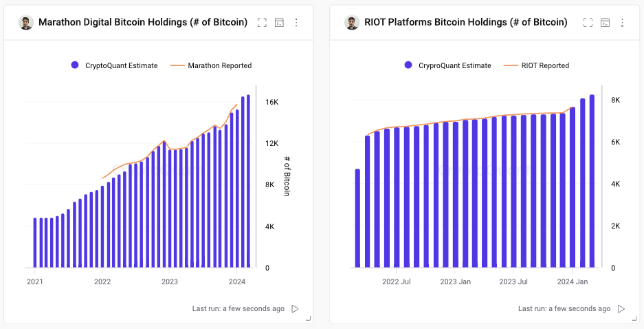Open the Marathon Digital Bitcoin Holdings title
644x329 pixels.
click(x=143, y=22)
